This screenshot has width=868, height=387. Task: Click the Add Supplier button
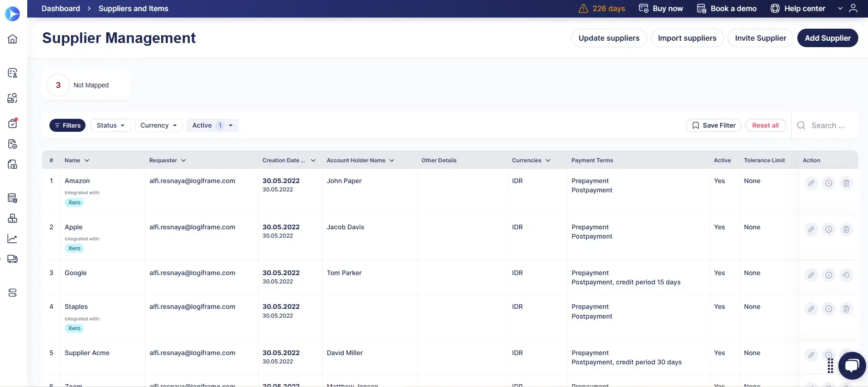click(x=827, y=38)
